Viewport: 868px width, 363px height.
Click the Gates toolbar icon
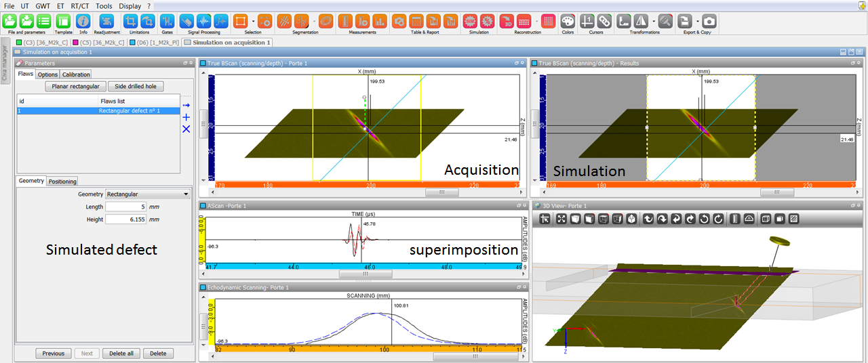[167, 21]
